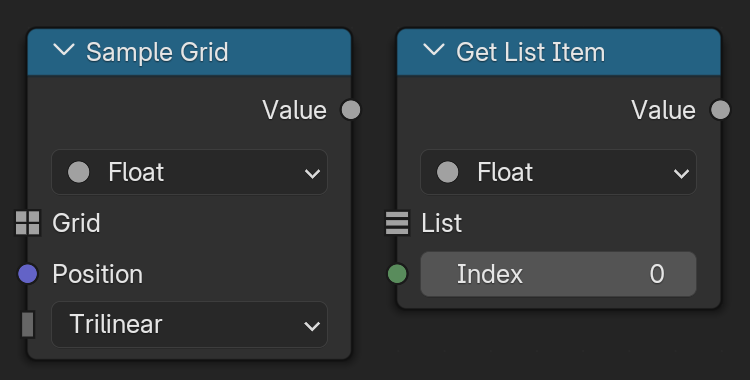The image size is (750, 380).
Task: Open Get List Item Float data type dropdown
Action: tap(558, 172)
